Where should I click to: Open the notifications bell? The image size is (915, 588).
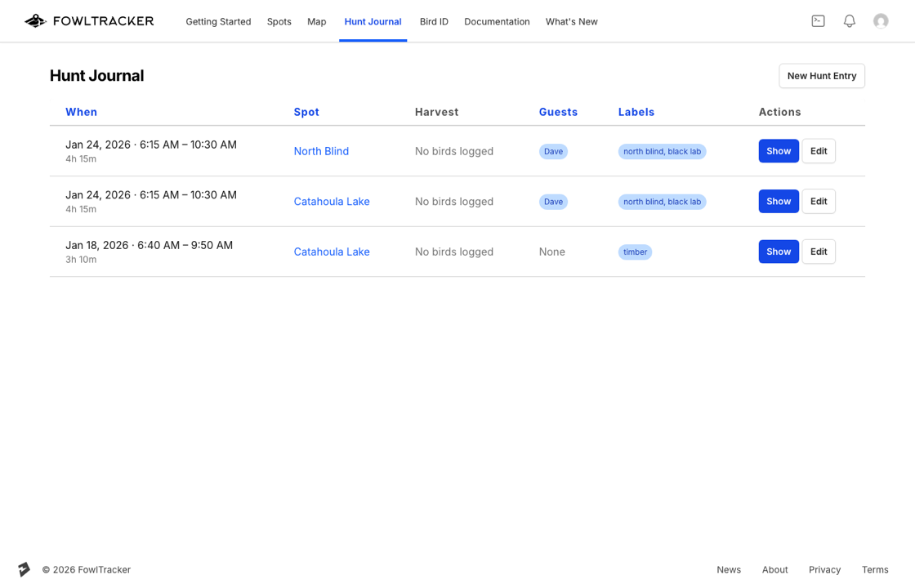coord(850,21)
